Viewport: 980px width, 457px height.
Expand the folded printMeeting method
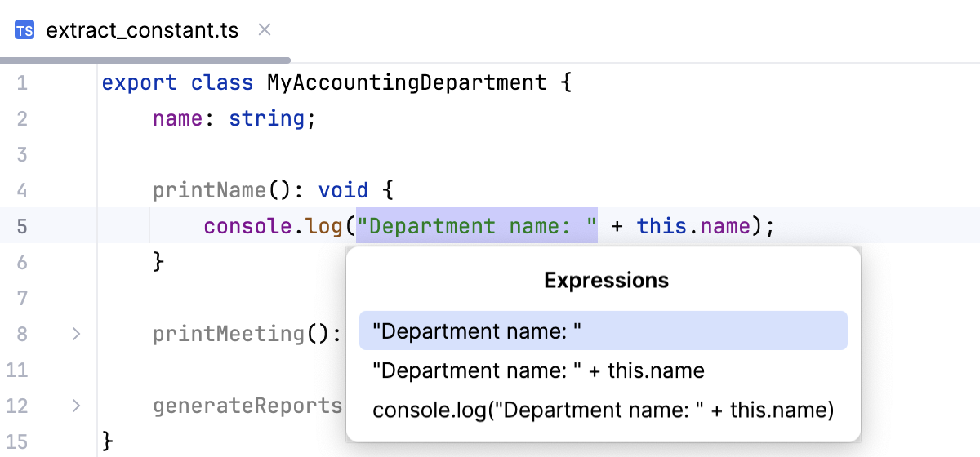click(x=76, y=334)
